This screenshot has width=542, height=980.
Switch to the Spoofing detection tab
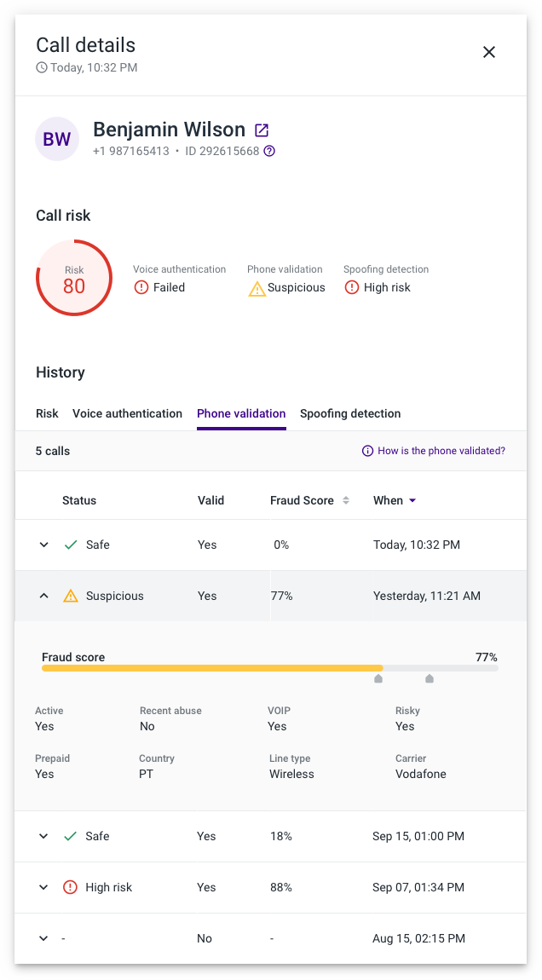pyautogui.click(x=350, y=413)
